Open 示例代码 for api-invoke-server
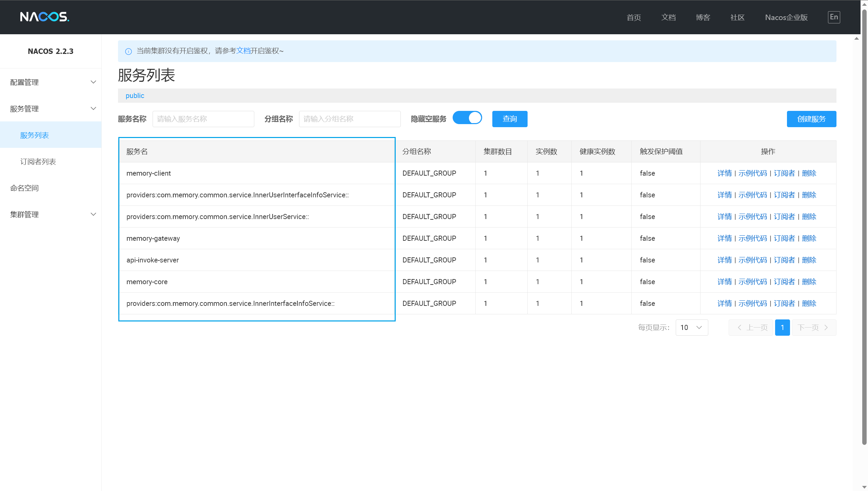 752,260
